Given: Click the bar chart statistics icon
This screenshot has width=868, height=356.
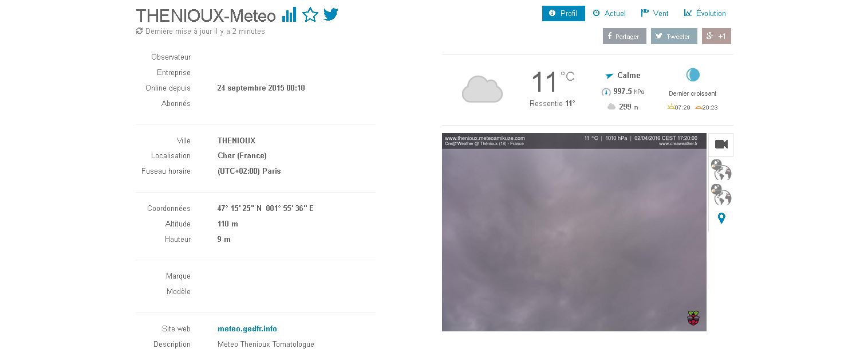Looking at the screenshot, I should point(289,14).
